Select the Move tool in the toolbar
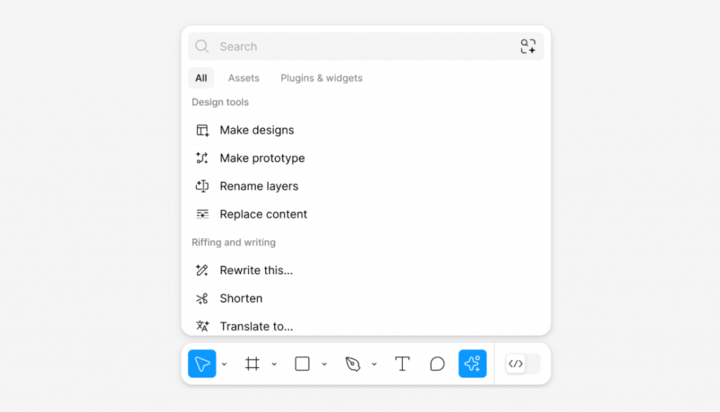Screen dimensions: 720x412 (202, 364)
